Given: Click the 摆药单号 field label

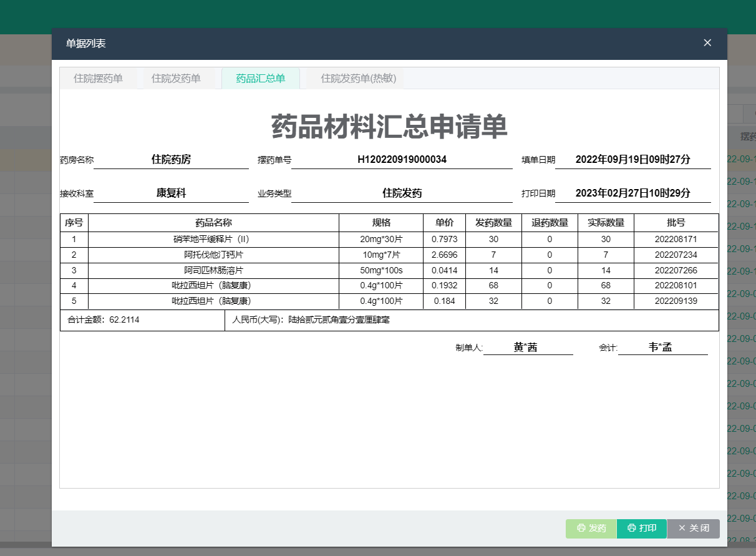Looking at the screenshot, I should (x=274, y=160).
